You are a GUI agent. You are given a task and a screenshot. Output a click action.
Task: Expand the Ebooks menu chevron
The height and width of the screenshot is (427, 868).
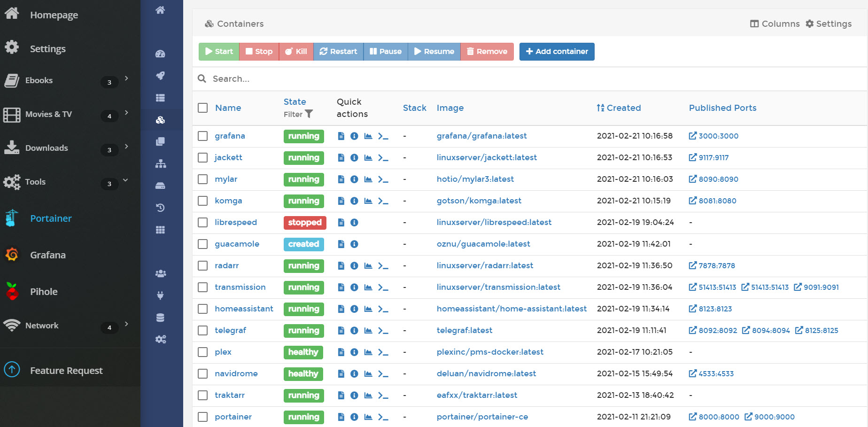point(126,78)
